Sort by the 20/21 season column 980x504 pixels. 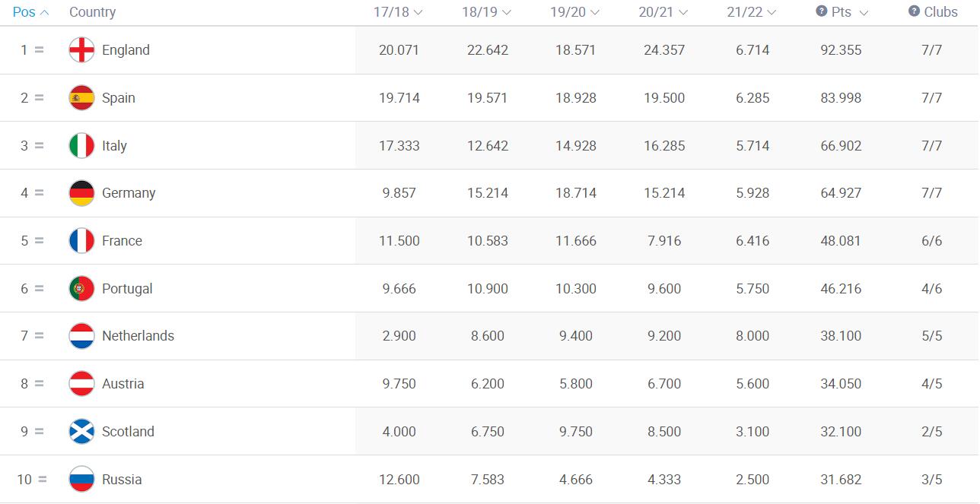tap(663, 12)
